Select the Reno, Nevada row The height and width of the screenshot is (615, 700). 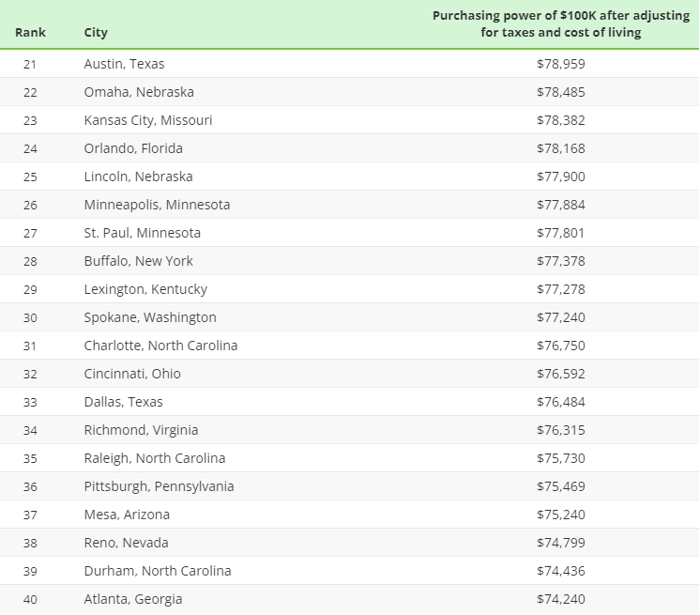click(x=350, y=542)
